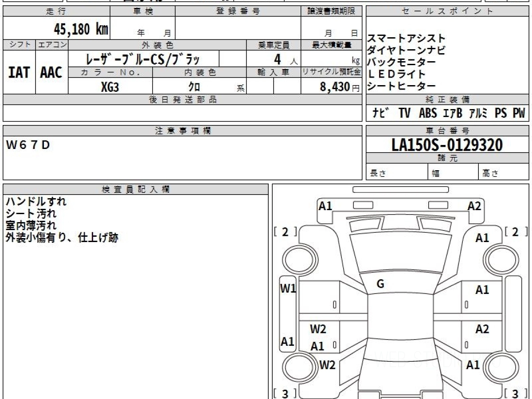Image resolution: width=532 pixels, height=399 pixels.
Task: Click the mileage value 45,180 km
Action: click(81, 29)
